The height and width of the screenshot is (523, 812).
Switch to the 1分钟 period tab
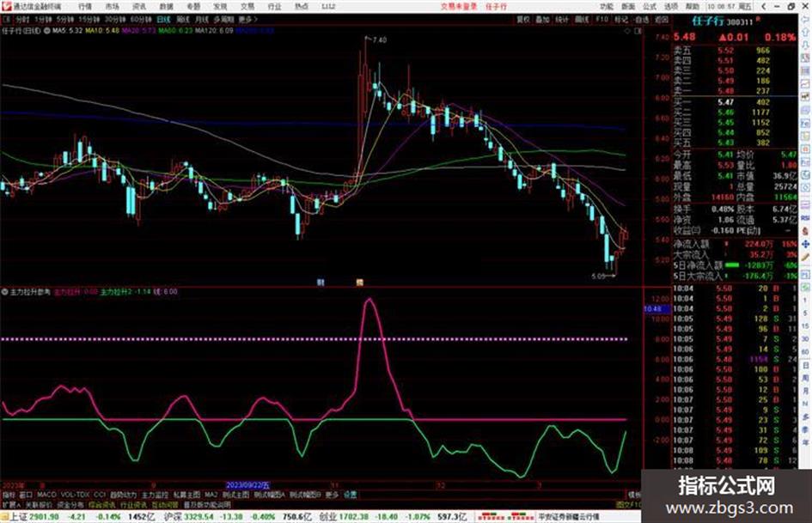click(44, 19)
